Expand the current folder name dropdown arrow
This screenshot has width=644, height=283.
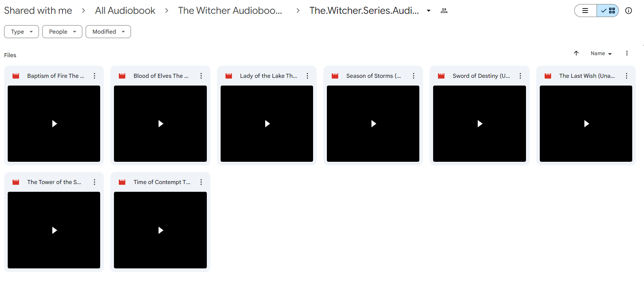(429, 11)
